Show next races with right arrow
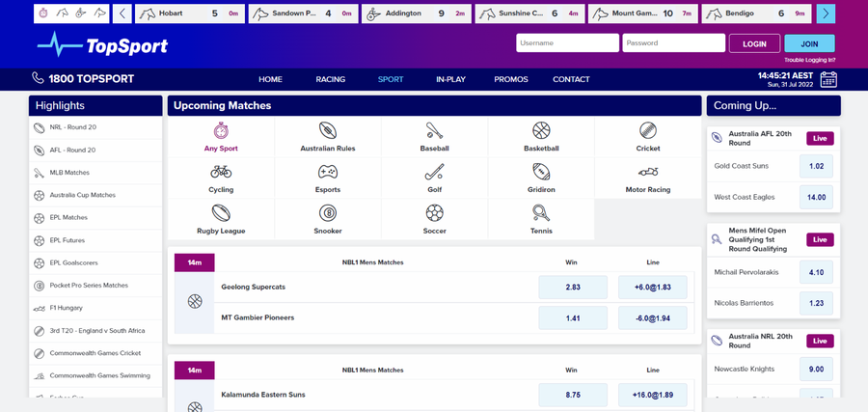Image resolution: width=868 pixels, height=412 pixels. (x=826, y=14)
